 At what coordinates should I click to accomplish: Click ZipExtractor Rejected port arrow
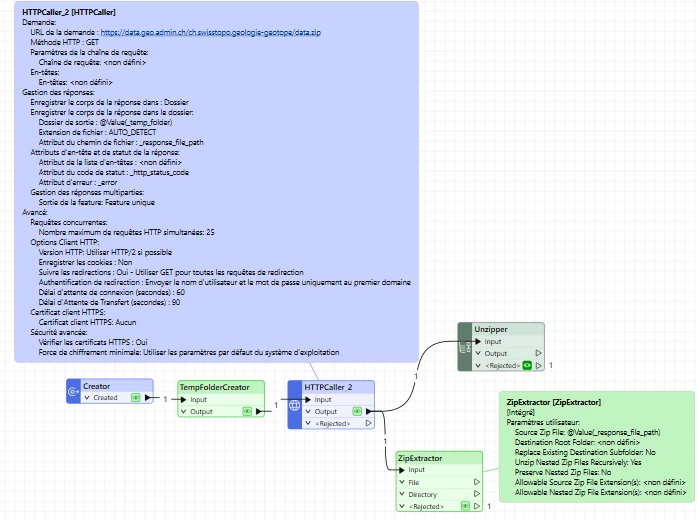click(477, 506)
